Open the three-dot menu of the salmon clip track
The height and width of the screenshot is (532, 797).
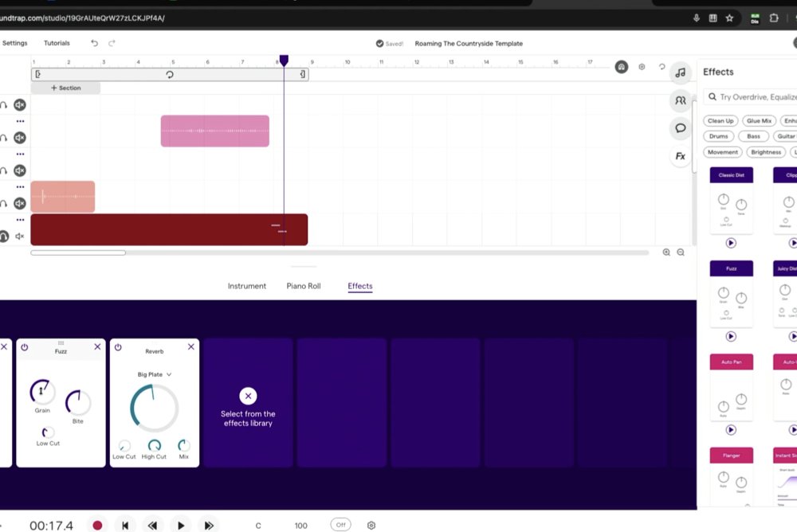(21, 187)
